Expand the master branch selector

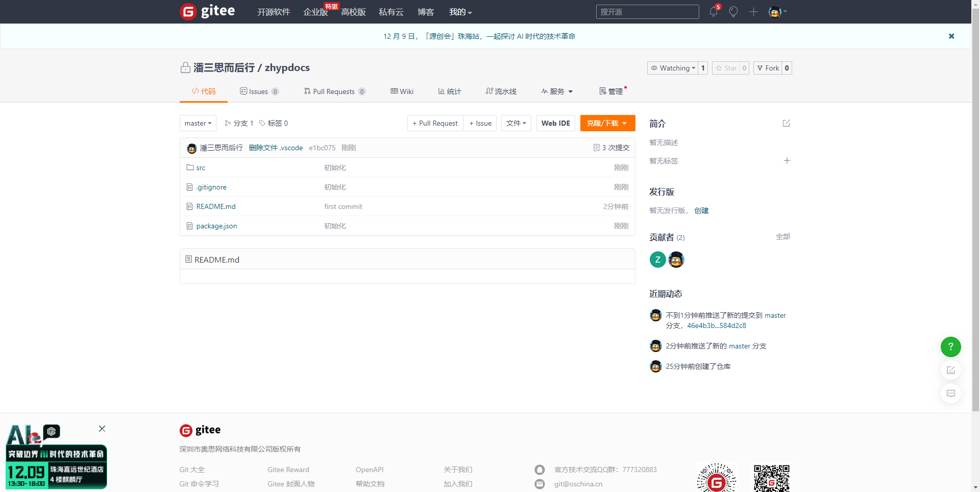198,123
